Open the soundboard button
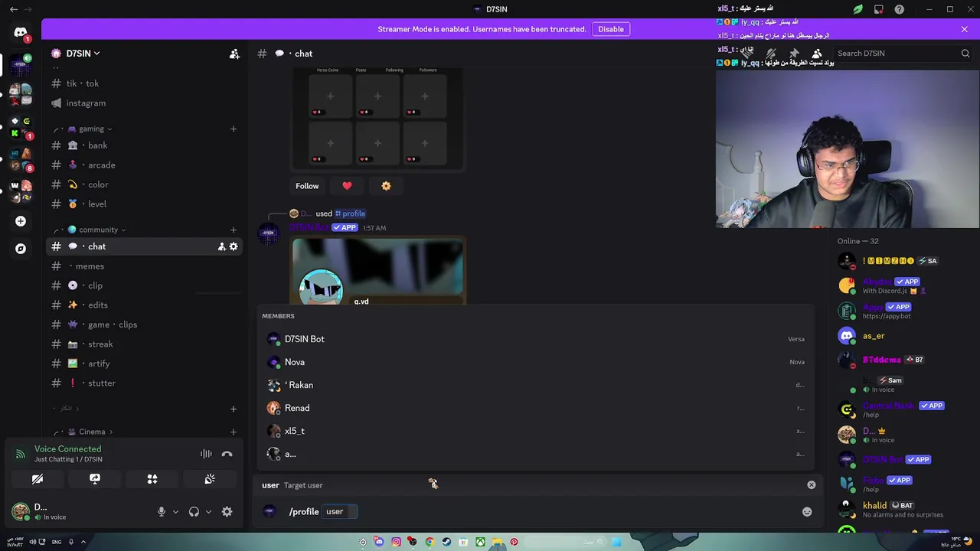 tap(210, 479)
